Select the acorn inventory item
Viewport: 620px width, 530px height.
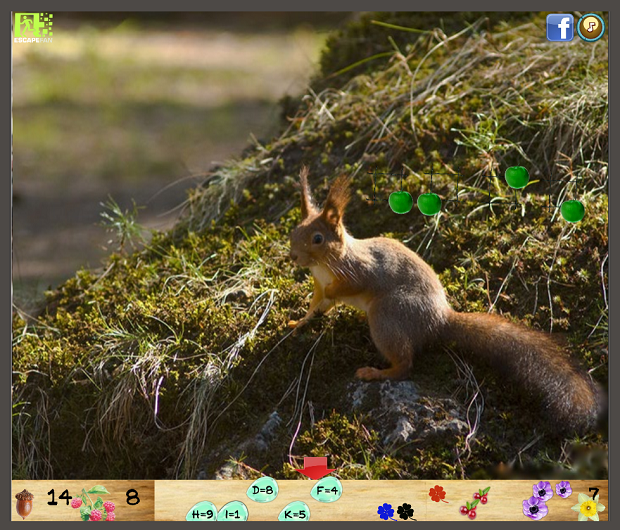[24, 502]
